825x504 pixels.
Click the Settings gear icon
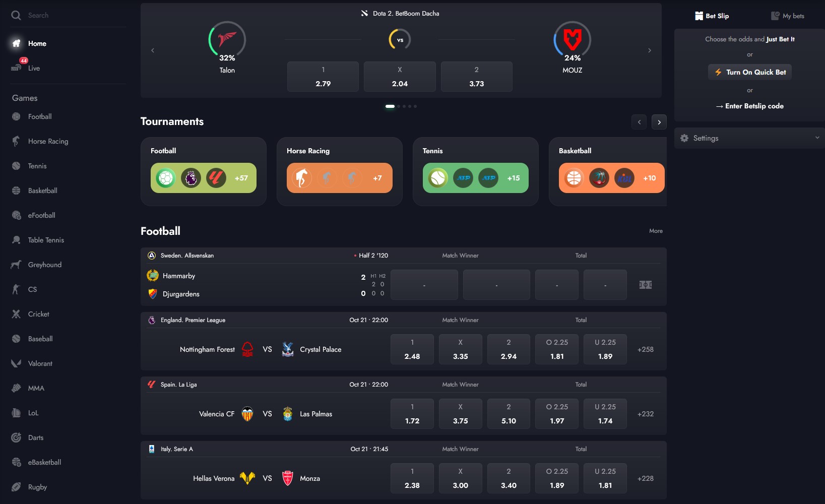[x=684, y=138]
